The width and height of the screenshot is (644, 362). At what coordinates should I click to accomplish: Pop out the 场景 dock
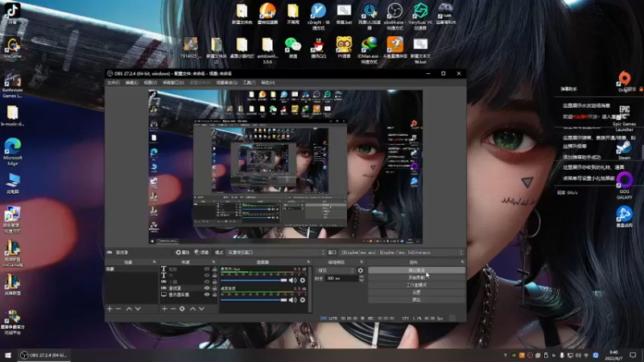coord(155,262)
